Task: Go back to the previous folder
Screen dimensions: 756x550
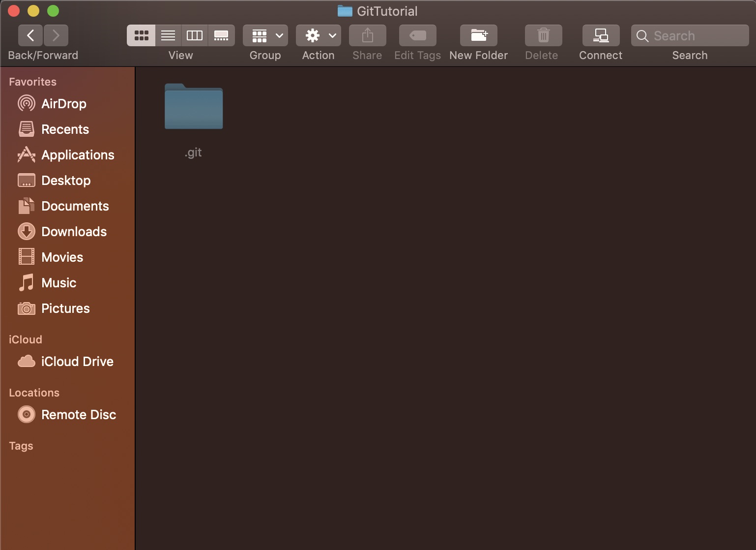Action: tap(30, 35)
